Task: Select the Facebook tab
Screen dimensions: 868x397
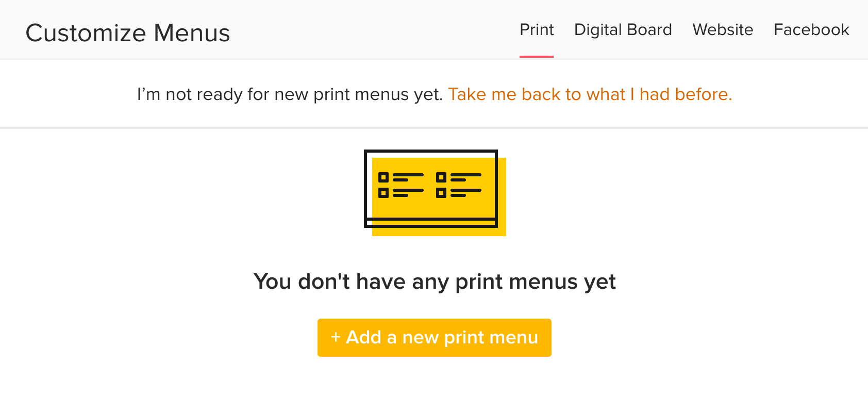Action: (x=811, y=30)
